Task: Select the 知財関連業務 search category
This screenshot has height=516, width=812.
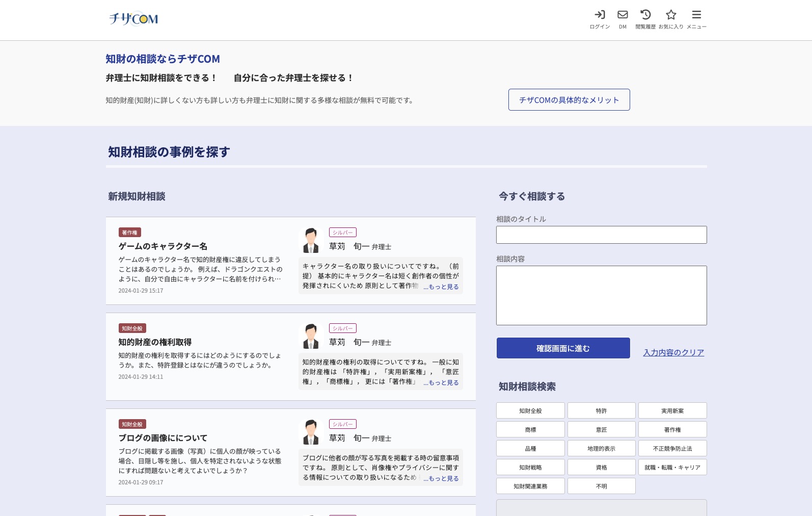Action: (x=530, y=486)
